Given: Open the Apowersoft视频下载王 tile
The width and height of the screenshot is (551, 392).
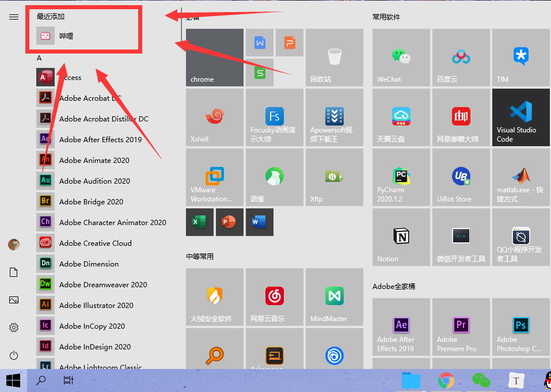Looking at the screenshot, I should pos(335,117).
